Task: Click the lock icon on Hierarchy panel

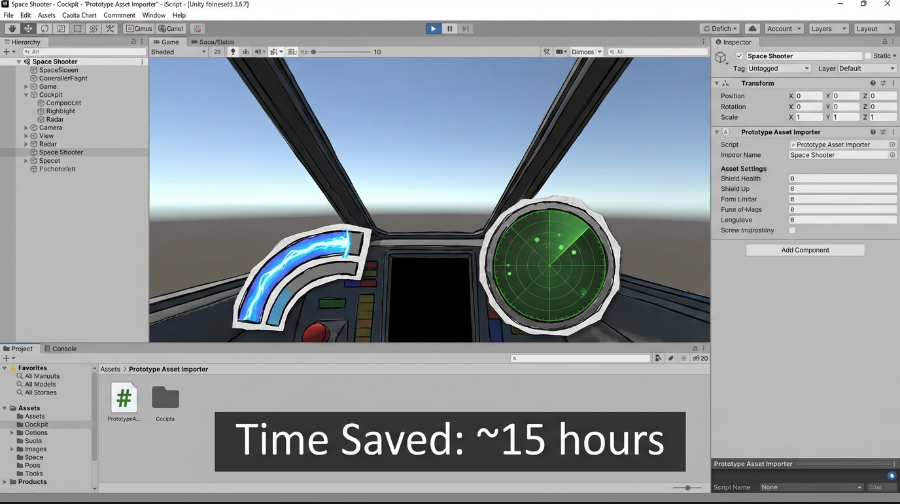Action: click(133, 41)
